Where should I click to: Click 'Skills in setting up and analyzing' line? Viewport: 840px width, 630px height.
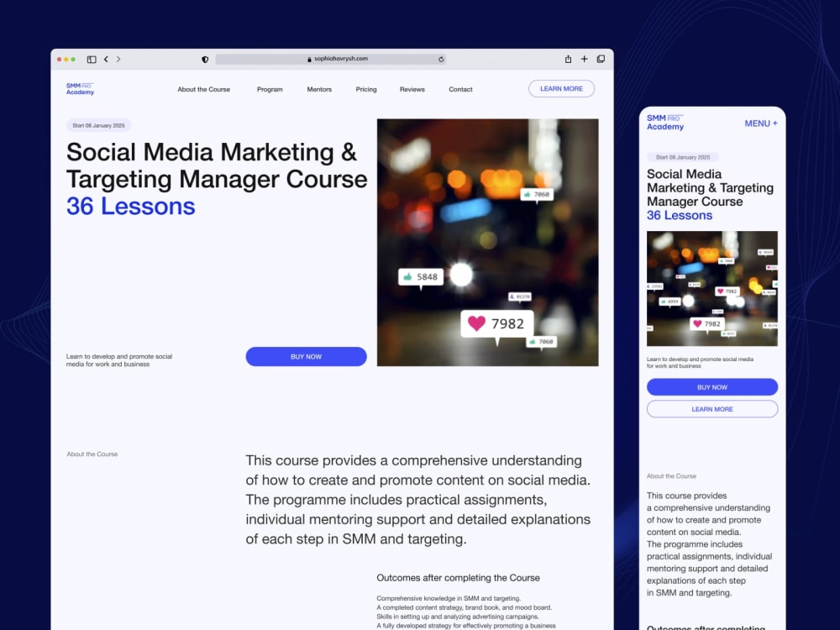(458, 617)
